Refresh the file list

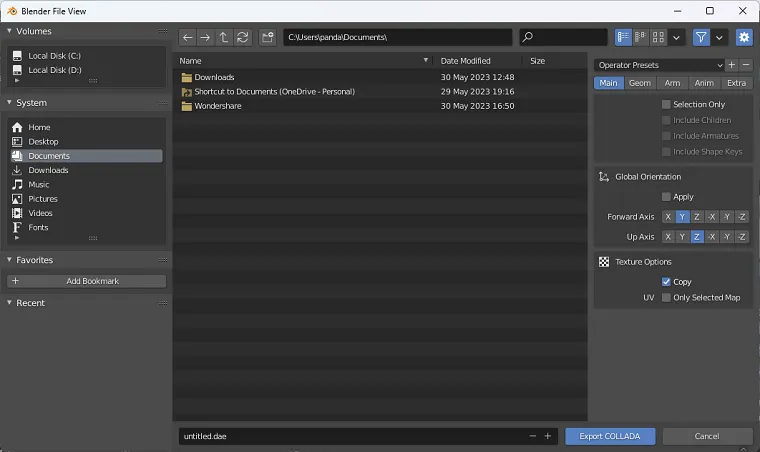(242, 37)
